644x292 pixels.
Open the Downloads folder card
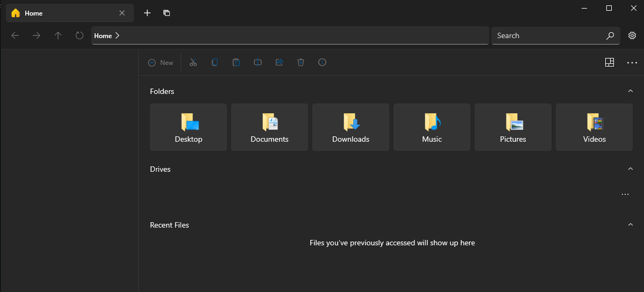[350, 127]
